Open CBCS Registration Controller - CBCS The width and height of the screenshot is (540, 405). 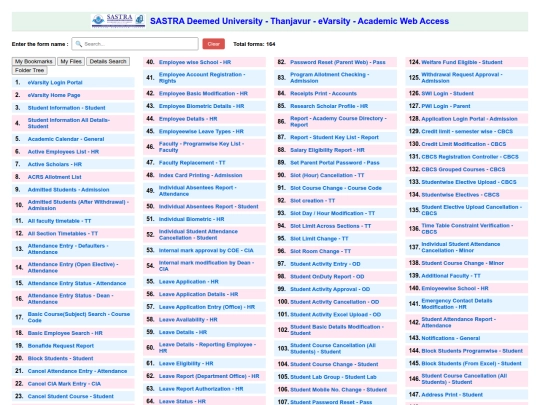[470, 157]
